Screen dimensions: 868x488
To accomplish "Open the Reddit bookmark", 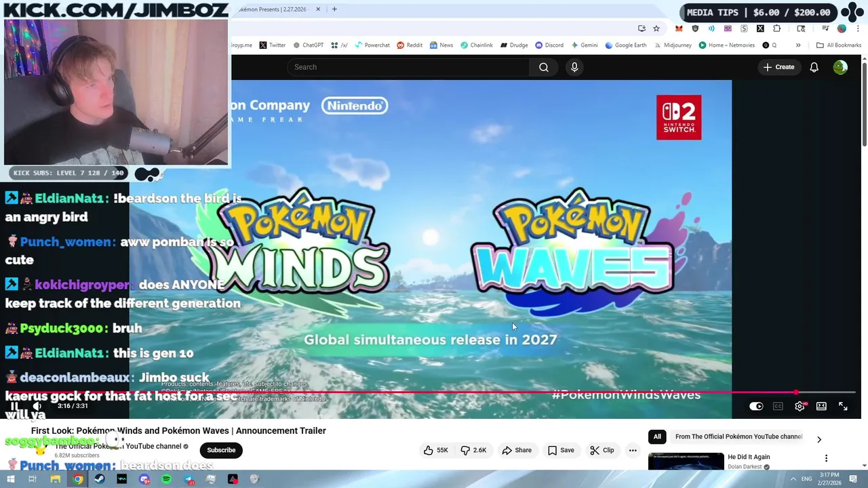I will coord(410,45).
